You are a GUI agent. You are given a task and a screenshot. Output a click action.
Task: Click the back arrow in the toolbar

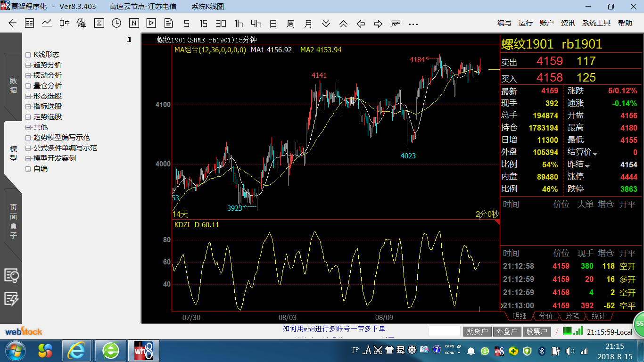tap(12, 23)
